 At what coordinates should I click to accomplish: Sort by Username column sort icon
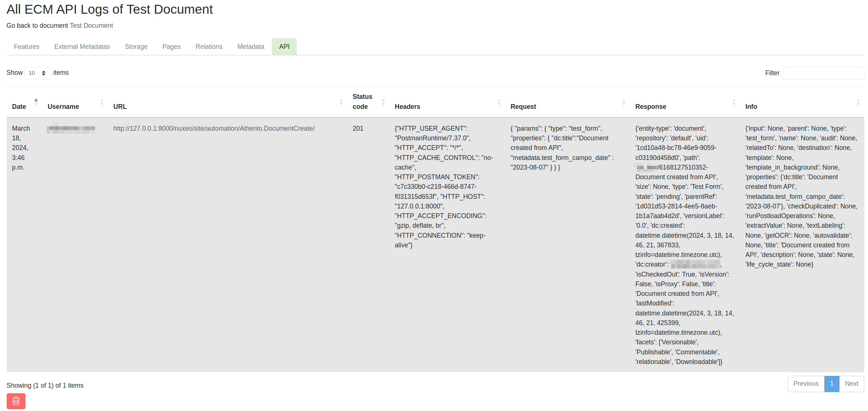[102, 102]
